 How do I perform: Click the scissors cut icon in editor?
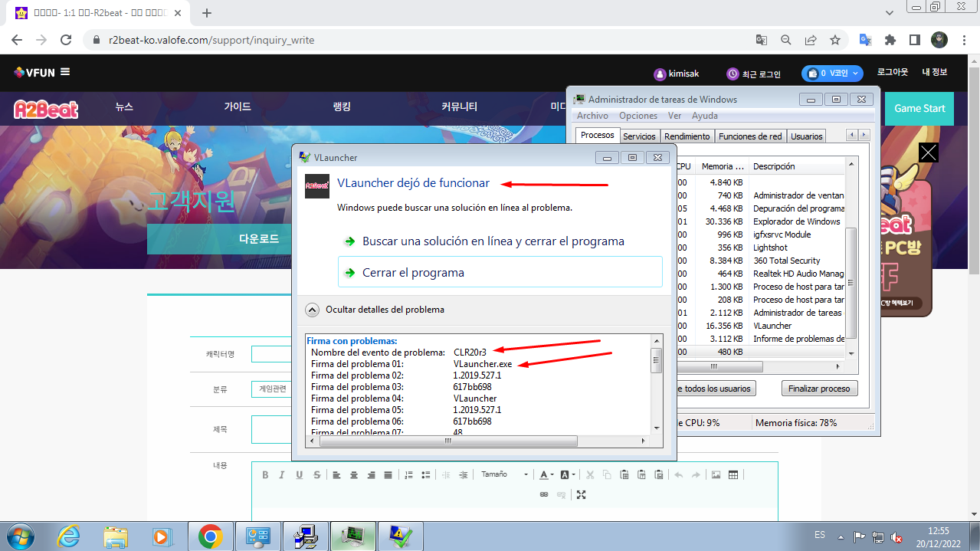coord(590,475)
